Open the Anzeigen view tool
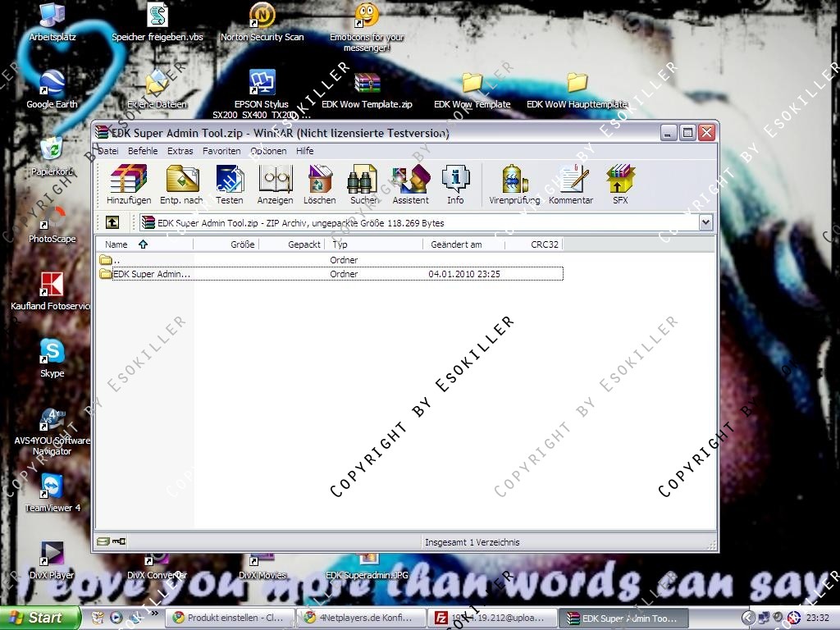The width and height of the screenshot is (840, 630). pos(275,185)
